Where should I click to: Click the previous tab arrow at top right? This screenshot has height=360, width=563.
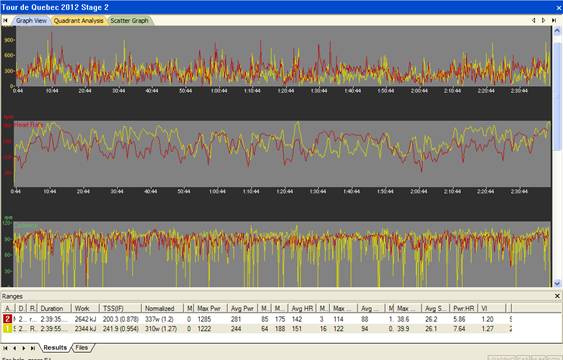point(534,20)
